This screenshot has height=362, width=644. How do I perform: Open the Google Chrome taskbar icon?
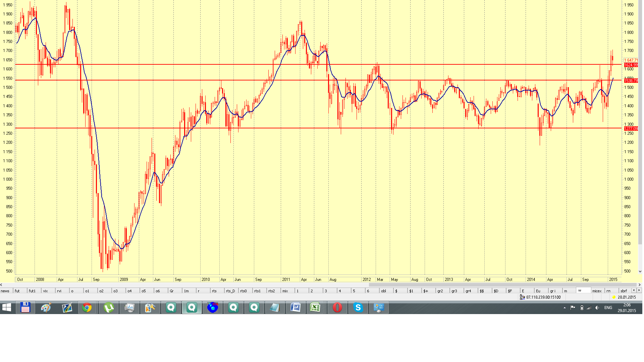87,307
